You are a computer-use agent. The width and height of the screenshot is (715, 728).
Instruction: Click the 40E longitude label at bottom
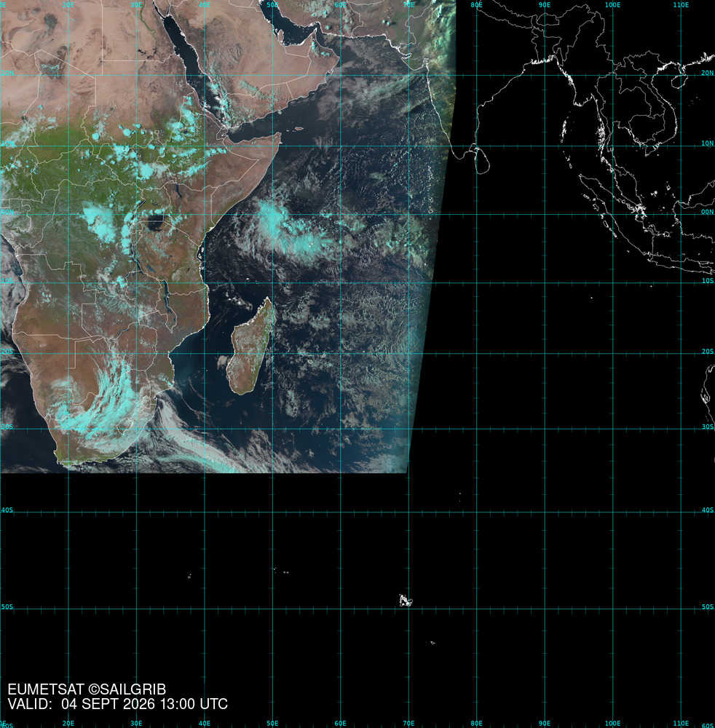[x=205, y=724]
